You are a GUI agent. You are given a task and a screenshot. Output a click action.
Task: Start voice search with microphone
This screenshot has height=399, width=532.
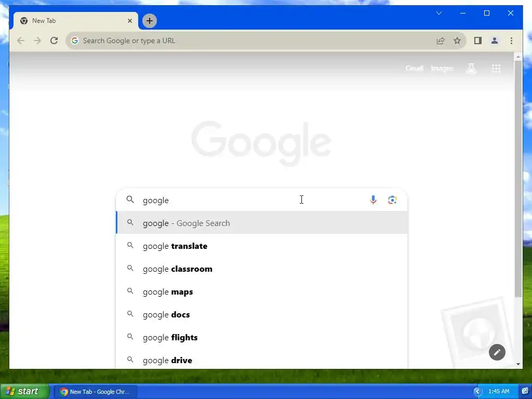point(373,200)
